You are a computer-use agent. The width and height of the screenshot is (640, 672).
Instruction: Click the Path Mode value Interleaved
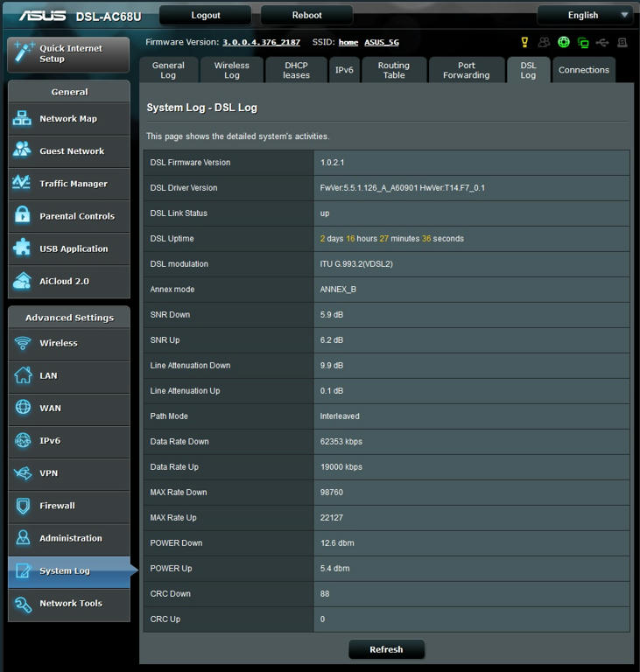[340, 416]
